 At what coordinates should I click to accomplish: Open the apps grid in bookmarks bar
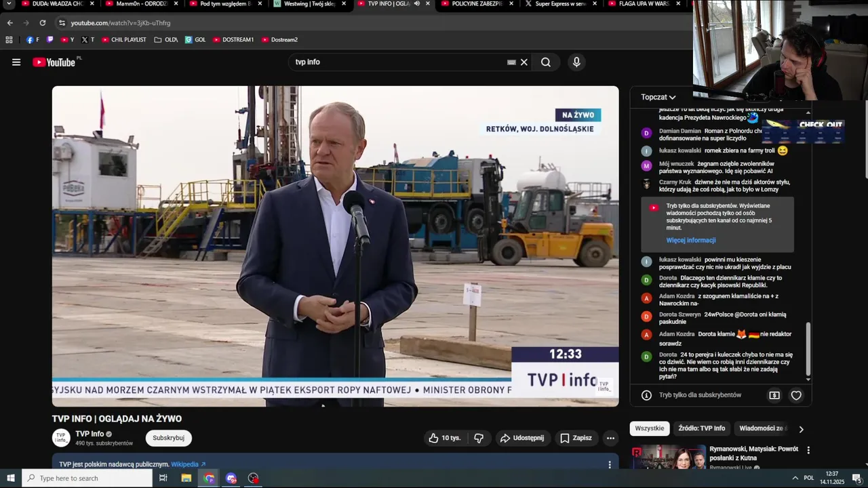(9, 40)
